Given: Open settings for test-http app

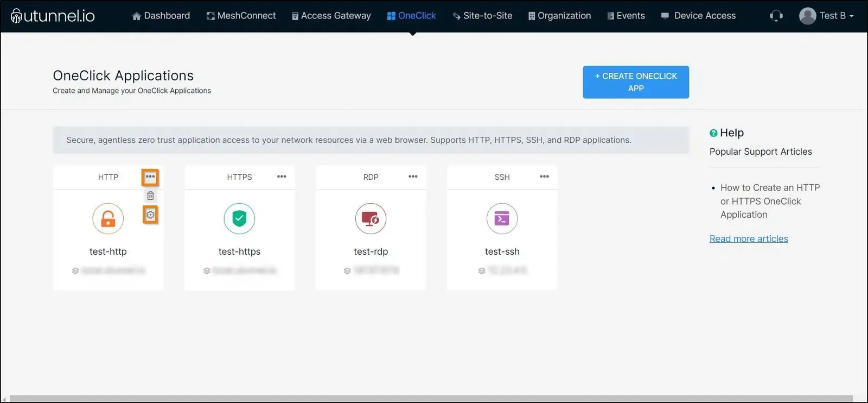Looking at the screenshot, I should click(x=150, y=215).
